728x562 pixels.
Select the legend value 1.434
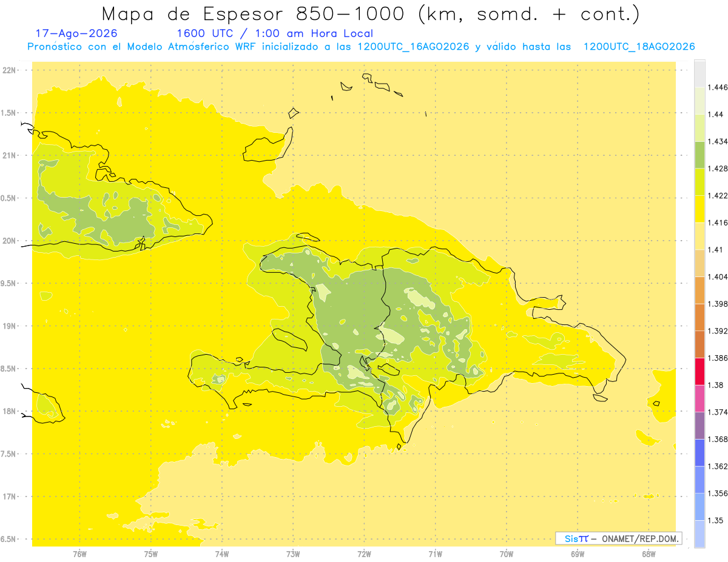coord(718,141)
